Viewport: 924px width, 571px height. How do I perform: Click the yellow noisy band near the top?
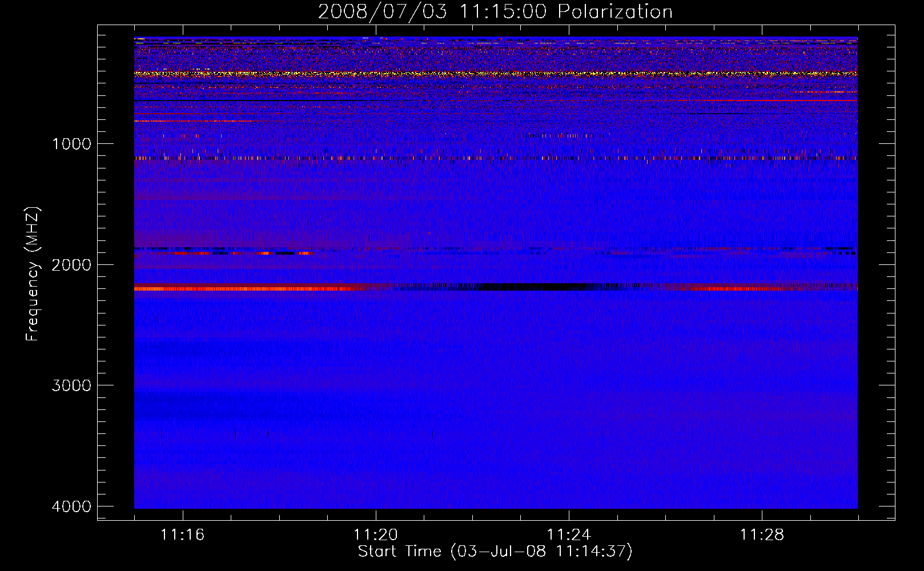click(x=496, y=74)
